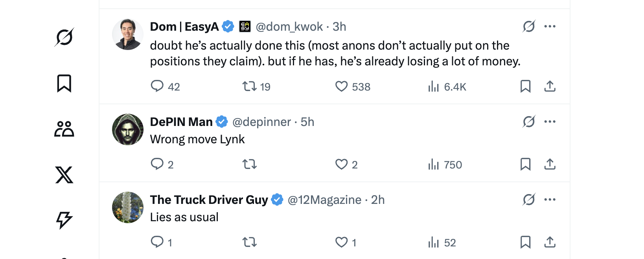
Task: Open Communities in the left sidebar
Action: (x=64, y=129)
